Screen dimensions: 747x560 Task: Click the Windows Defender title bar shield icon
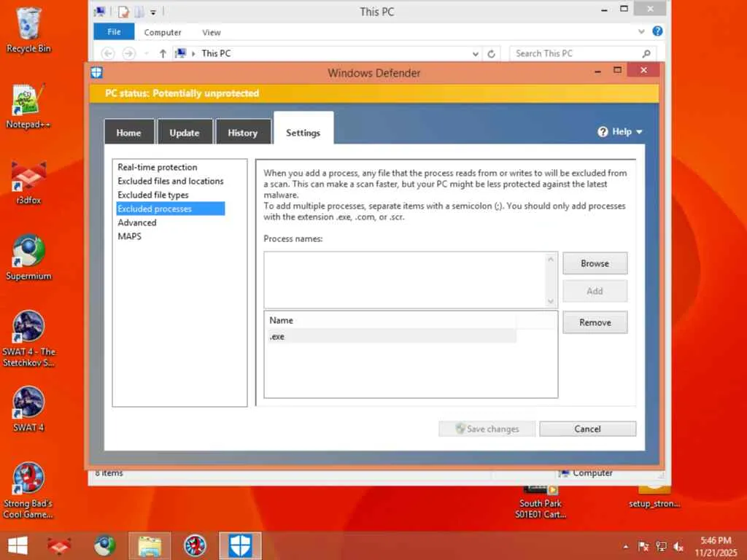(97, 72)
